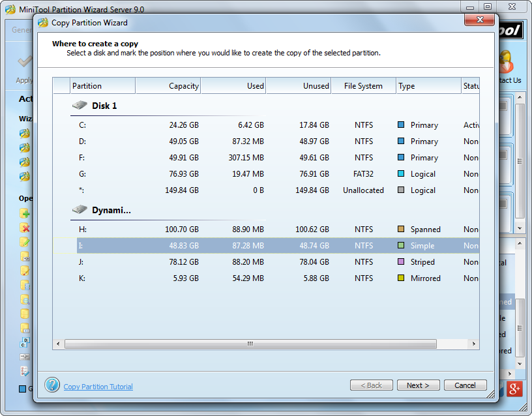This screenshot has height=416, width=532.
Task: Click the green Simple swatch in I: row
Action: tap(401, 245)
